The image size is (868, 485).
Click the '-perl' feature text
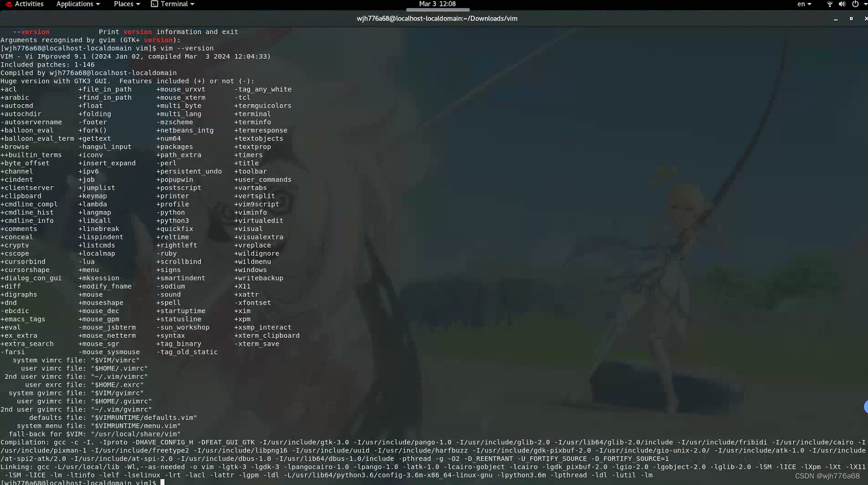click(166, 163)
